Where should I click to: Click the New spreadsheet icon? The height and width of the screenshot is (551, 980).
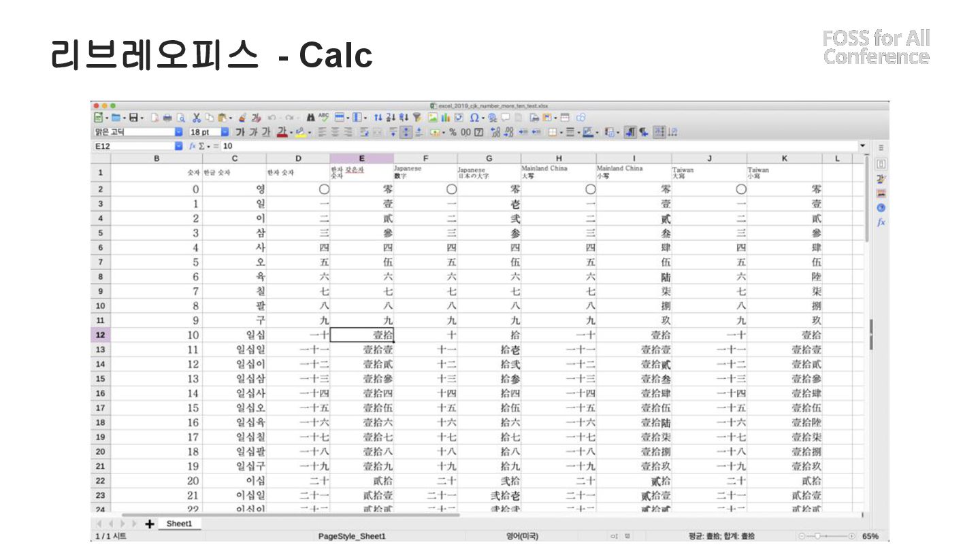click(98, 118)
